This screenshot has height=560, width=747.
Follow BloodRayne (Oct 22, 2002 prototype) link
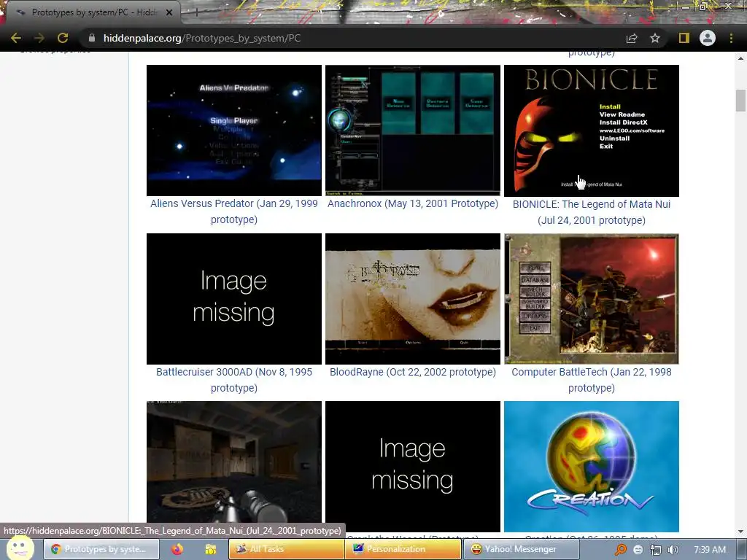coord(413,372)
